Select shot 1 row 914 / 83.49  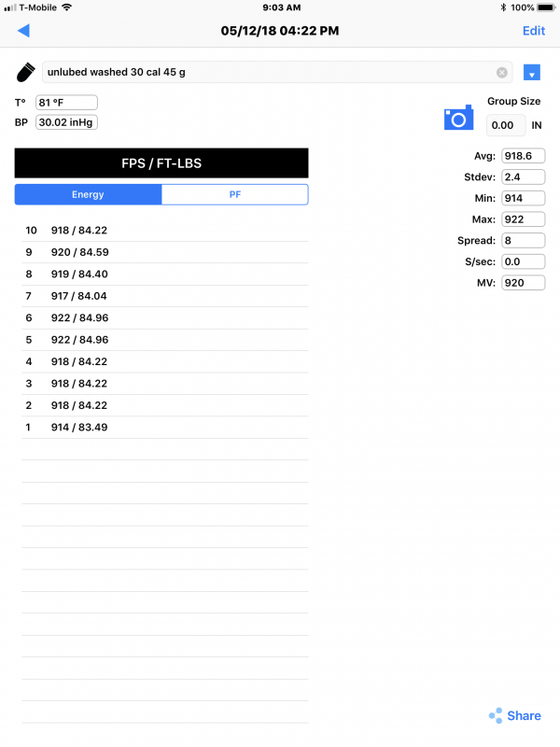pyautogui.click(x=165, y=428)
